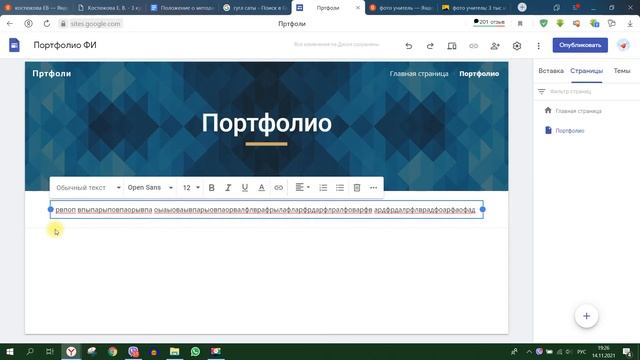
Task: Click the green shield extension icon
Action: click(x=543, y=24)
